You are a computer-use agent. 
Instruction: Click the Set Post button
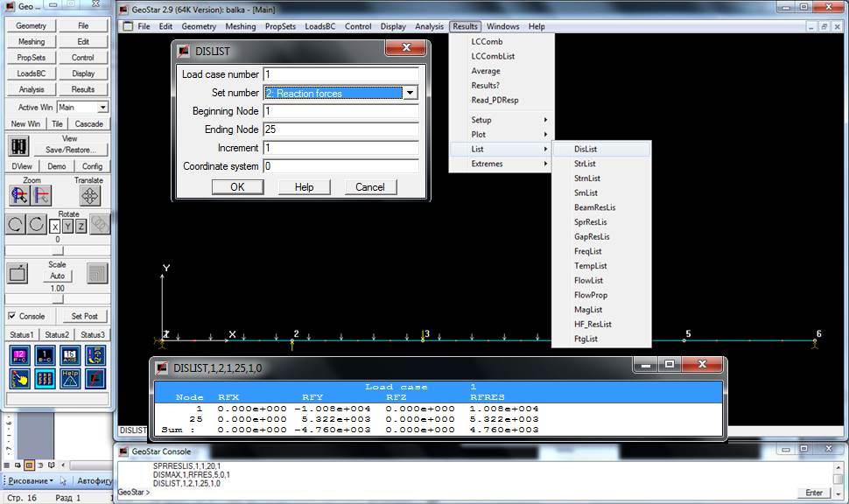click(x=85, y=316)
